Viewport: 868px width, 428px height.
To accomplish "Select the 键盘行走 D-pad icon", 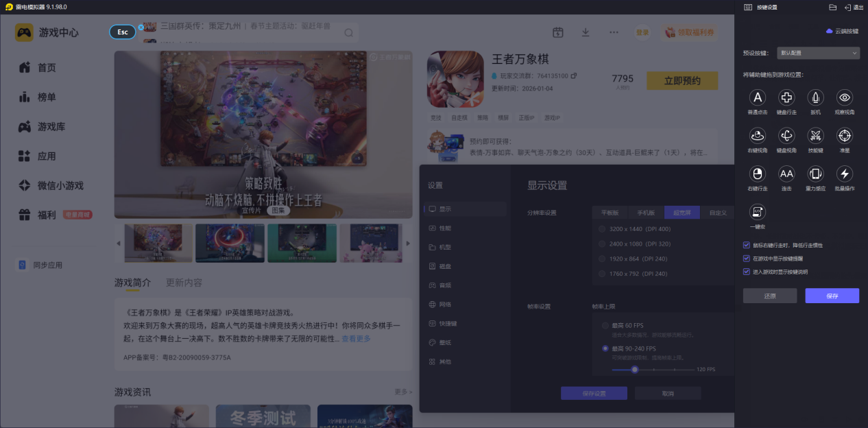I will [x=786, y=97].
